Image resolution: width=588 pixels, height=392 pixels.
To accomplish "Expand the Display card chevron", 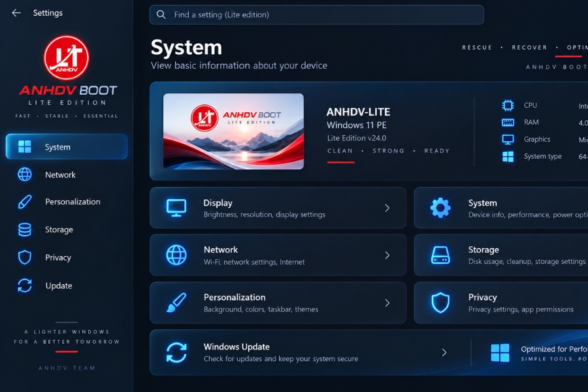I will (387, 208).
